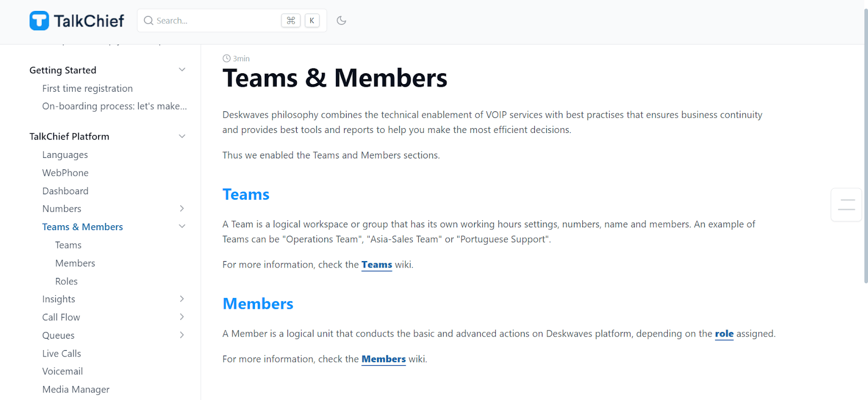
Task: Collapse the Teams & Members chevron
Action: pyautogui.click(x=182, y=226)
